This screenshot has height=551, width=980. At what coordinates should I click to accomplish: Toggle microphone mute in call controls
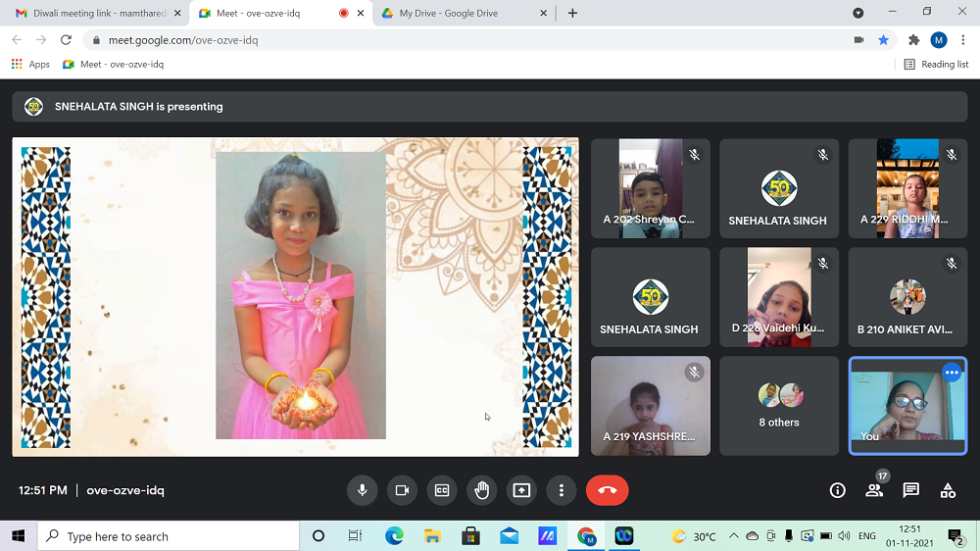point(362,490)
